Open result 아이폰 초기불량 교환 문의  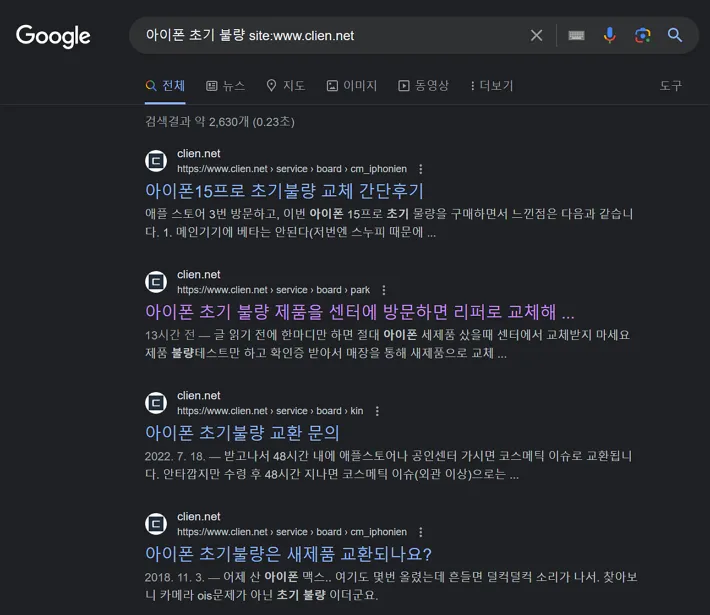point(242,432)
